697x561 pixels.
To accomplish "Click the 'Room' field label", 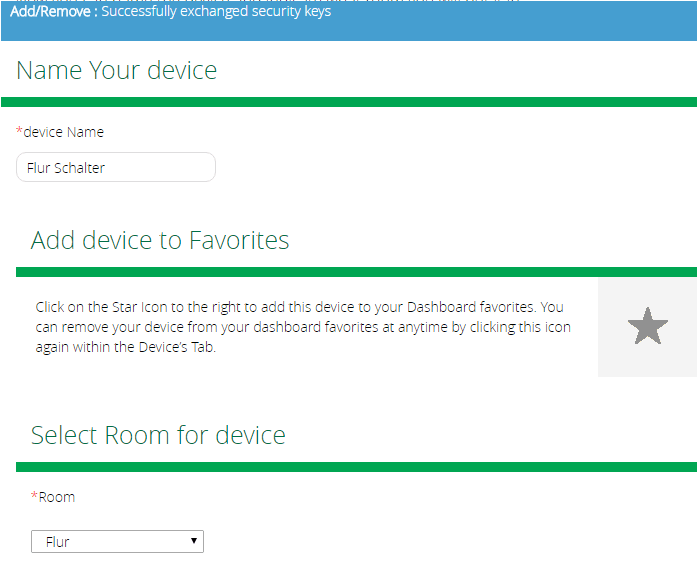I will 57,497.
